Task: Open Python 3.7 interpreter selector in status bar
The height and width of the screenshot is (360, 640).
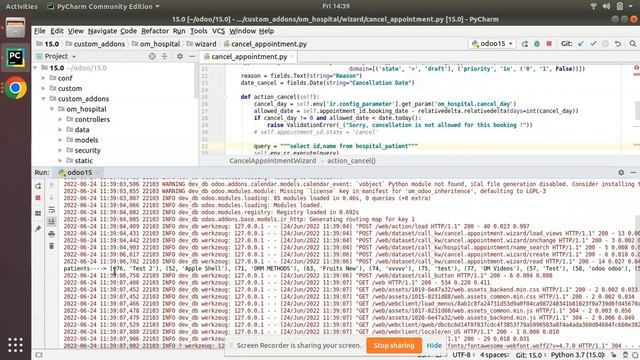Action: click(578, 355)
